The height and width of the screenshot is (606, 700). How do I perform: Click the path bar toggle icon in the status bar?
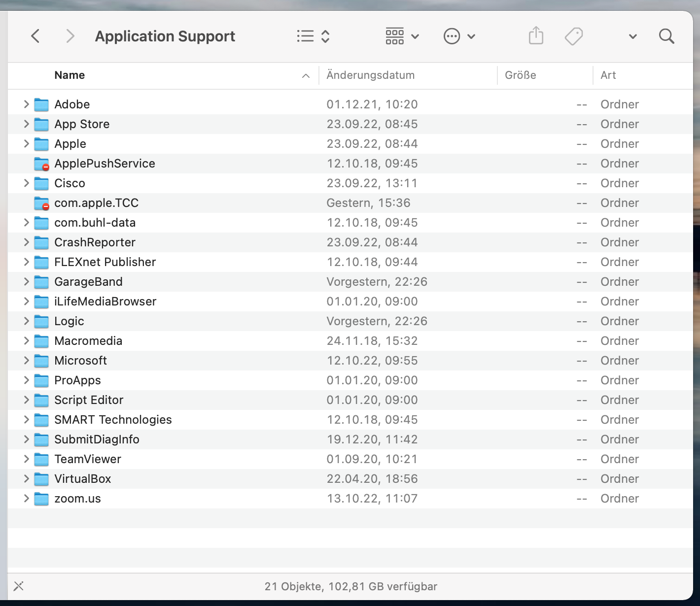coord(19,586)
